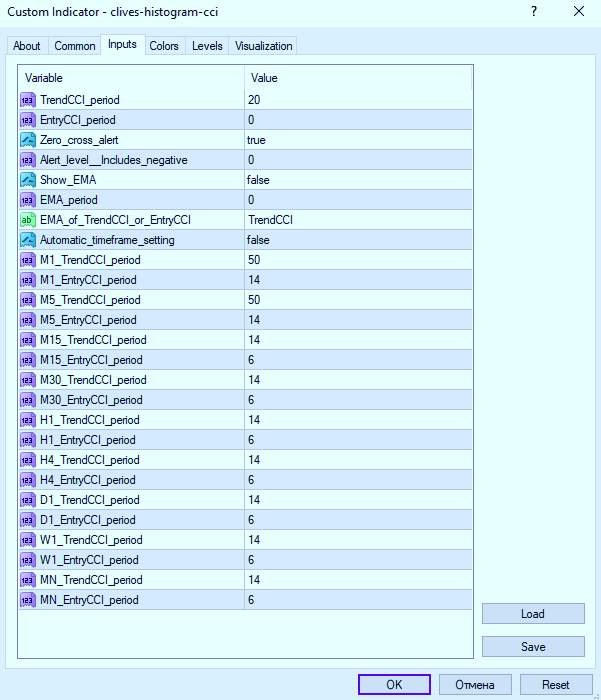Click the Load button

pyautogui.click(x=533, y=614)
